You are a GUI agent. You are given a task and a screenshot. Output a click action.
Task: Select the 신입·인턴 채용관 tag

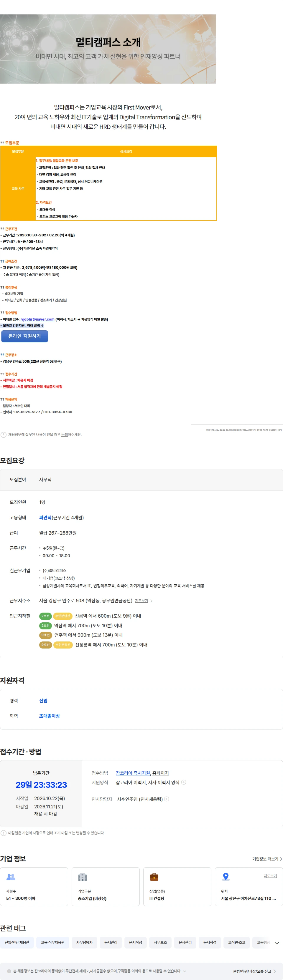pos(17,942)
